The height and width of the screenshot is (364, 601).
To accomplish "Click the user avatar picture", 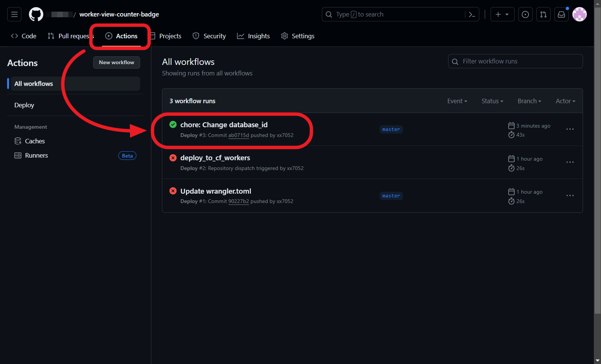I will coord(579,14).
